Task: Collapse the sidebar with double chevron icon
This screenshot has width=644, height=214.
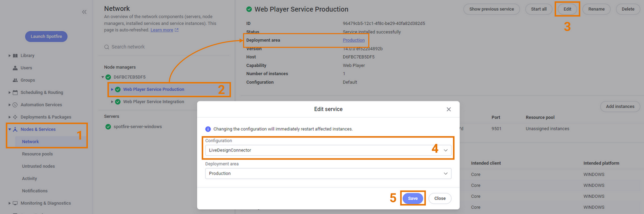Action: point(84,12)
